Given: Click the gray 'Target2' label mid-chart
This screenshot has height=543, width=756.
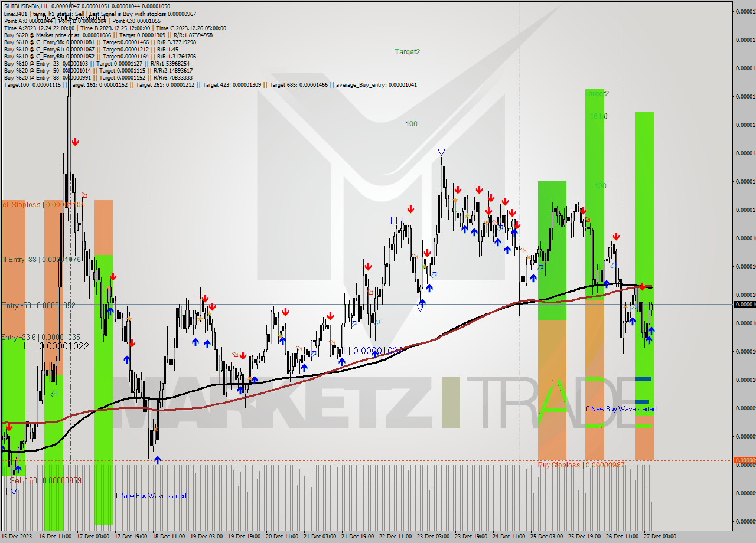Looking at the screenshot, I should pyautogui.click(x=408, y=51).
